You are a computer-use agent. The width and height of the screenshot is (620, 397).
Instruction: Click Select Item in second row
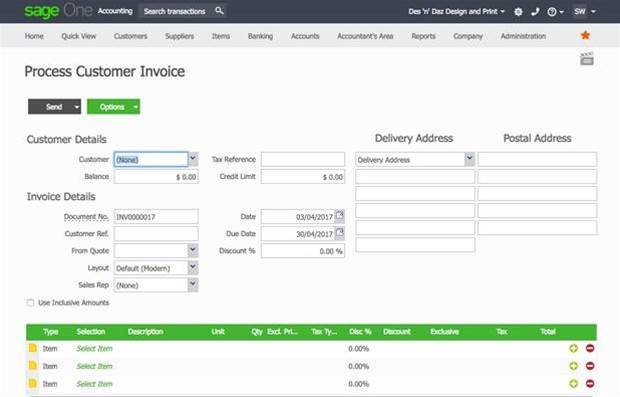(95, 366)
